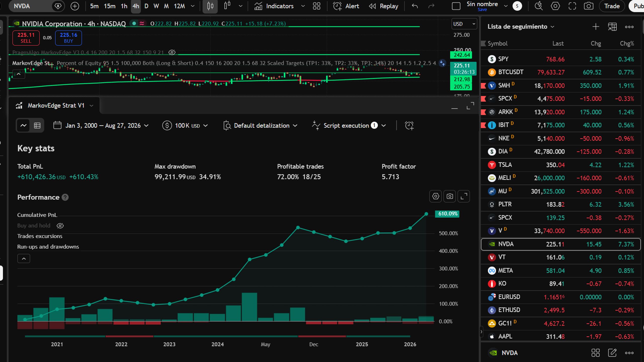This screenshot has height=362, width=644.
Task: Select the layout square icon
Action: [456, 6]
